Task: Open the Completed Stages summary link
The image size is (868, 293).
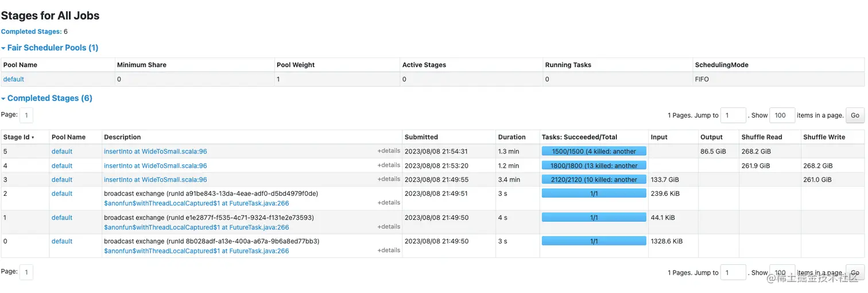Action: [32, 32]
